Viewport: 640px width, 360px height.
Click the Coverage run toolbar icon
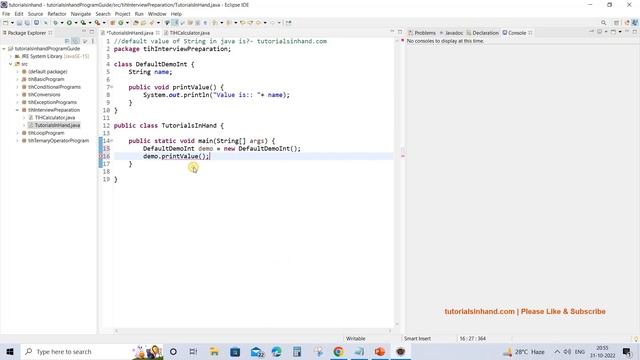(x=83, y=23)
